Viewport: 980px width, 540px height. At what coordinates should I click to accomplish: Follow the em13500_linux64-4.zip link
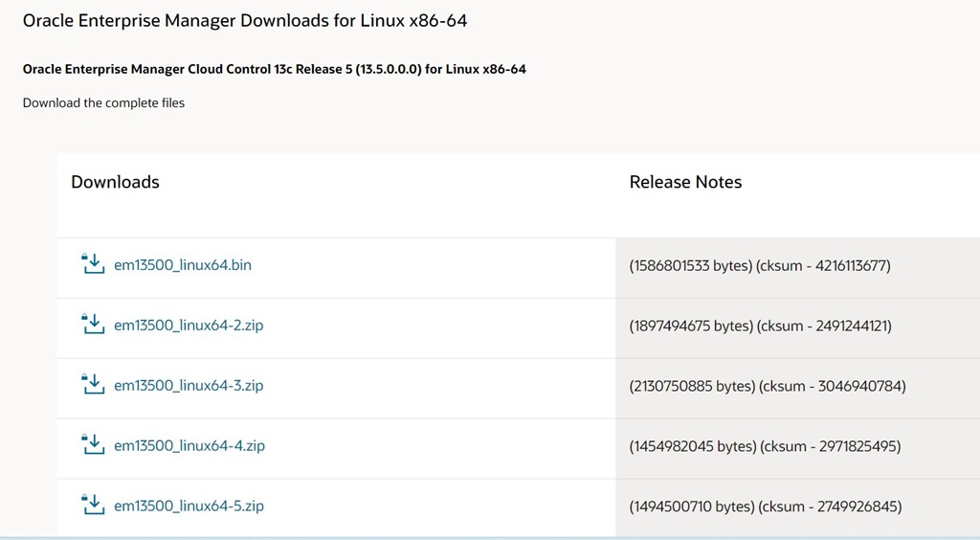pyautogui.click(x=189, y=446)
